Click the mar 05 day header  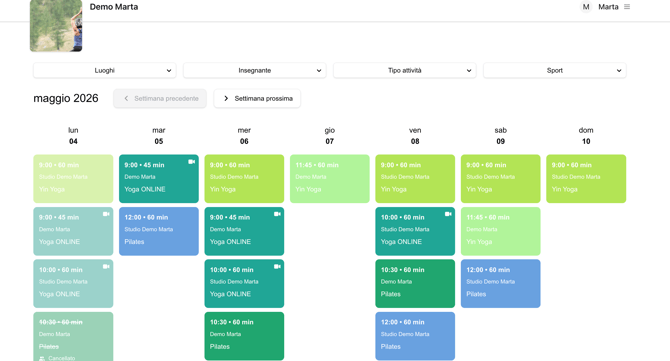159,136
